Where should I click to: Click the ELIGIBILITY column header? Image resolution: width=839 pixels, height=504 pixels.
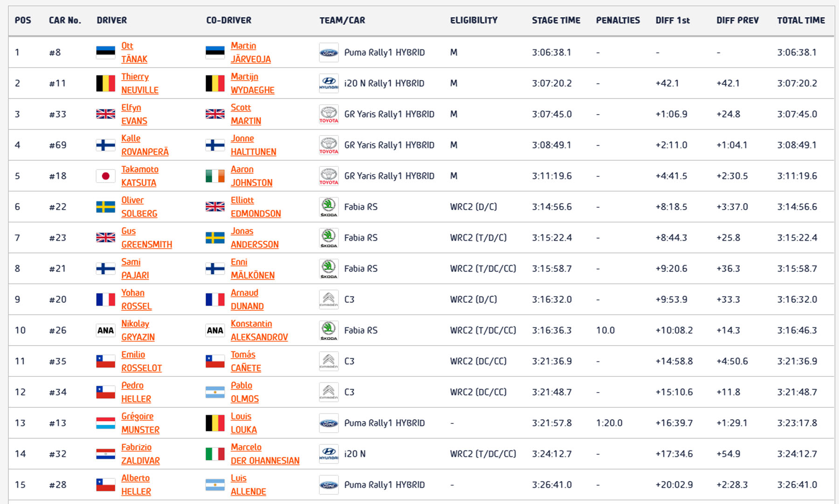coord(474,20)
